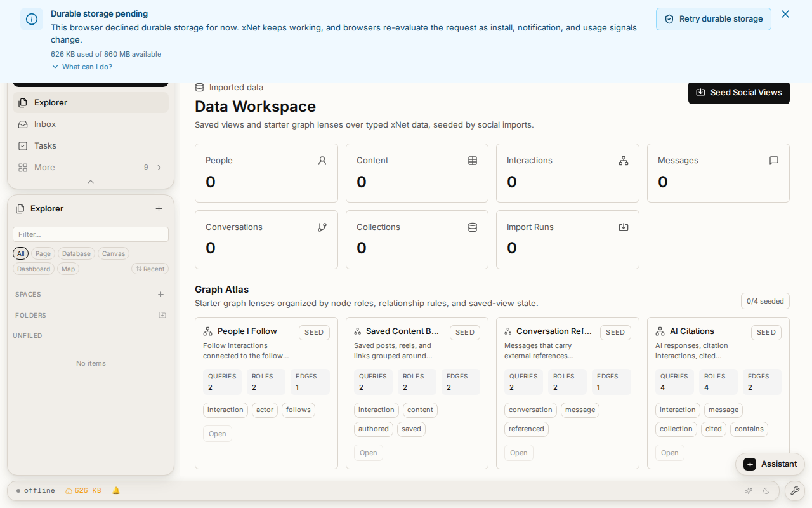Click the notification bell in status bar
This screenshot has width=812, height=508.
[116, 491]
